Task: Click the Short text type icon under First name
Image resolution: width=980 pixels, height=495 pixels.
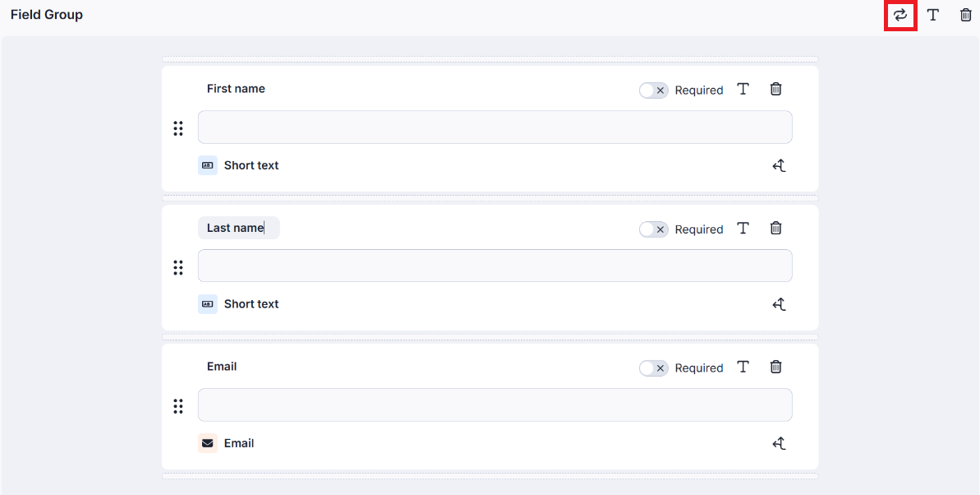Action: pos(208,165)
